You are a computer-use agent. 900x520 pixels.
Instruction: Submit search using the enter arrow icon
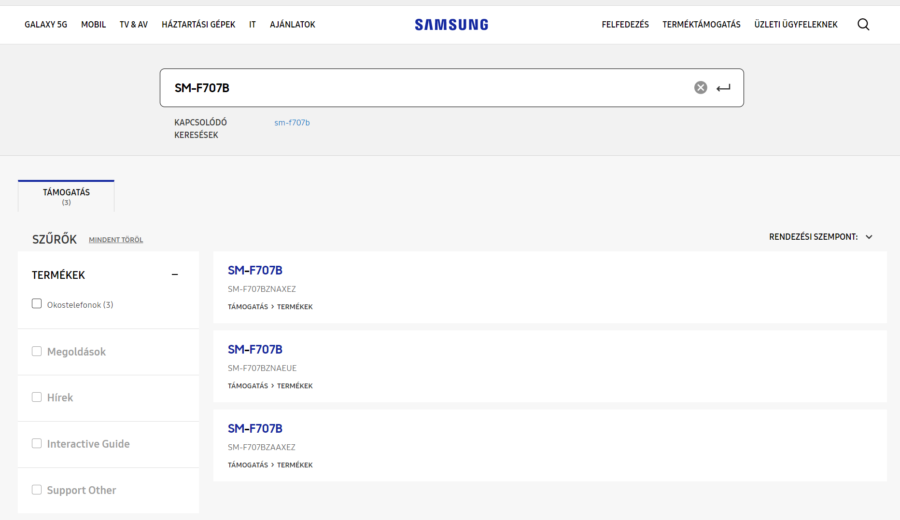723,88
